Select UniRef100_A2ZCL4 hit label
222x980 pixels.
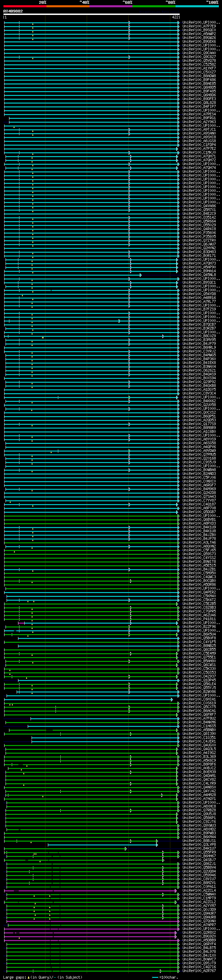click(x=199, y=890)
